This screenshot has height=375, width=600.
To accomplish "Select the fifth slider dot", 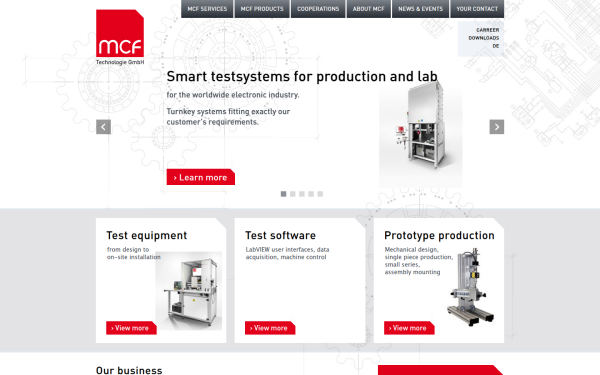I will 320,194.
